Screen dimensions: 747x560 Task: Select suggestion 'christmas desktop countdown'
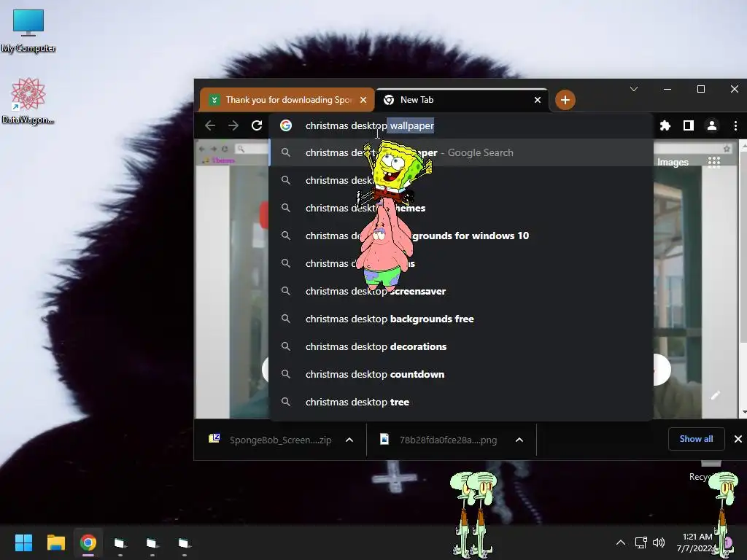[461, 374]
